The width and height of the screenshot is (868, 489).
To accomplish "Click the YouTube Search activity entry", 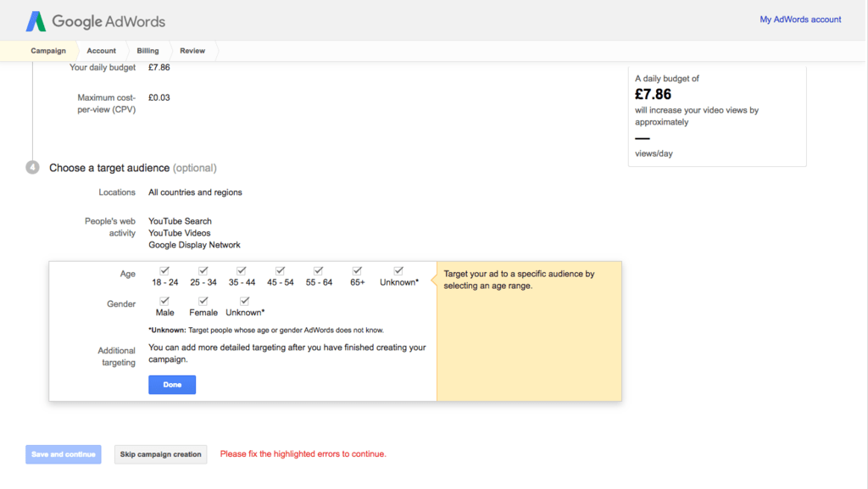I will [180, 221].
